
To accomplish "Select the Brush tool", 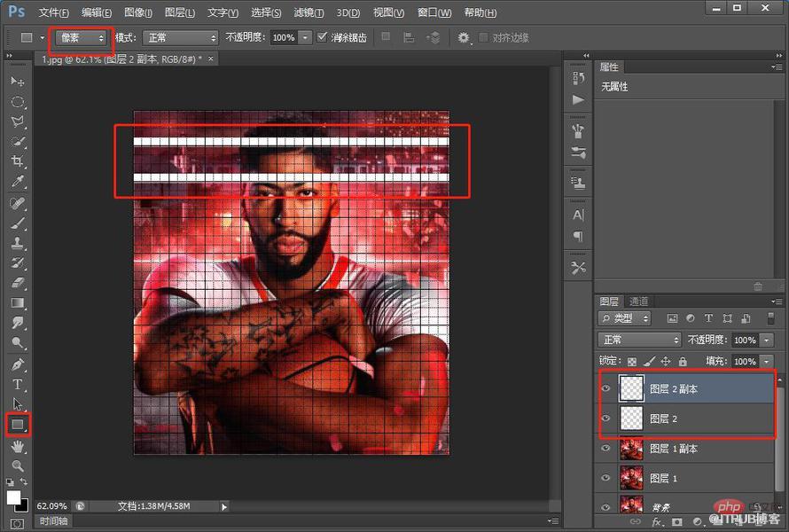I will (x=18, y=223).
